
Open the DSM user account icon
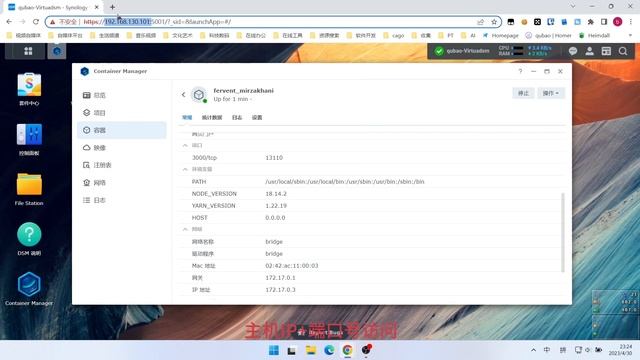point(589,51)
